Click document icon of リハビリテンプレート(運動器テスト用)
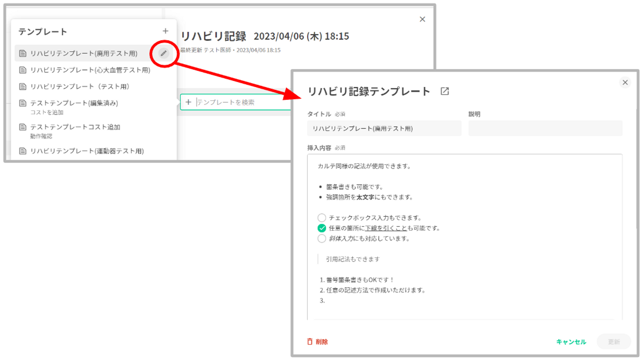The image size is (644, 362). (x=23, y=151)
